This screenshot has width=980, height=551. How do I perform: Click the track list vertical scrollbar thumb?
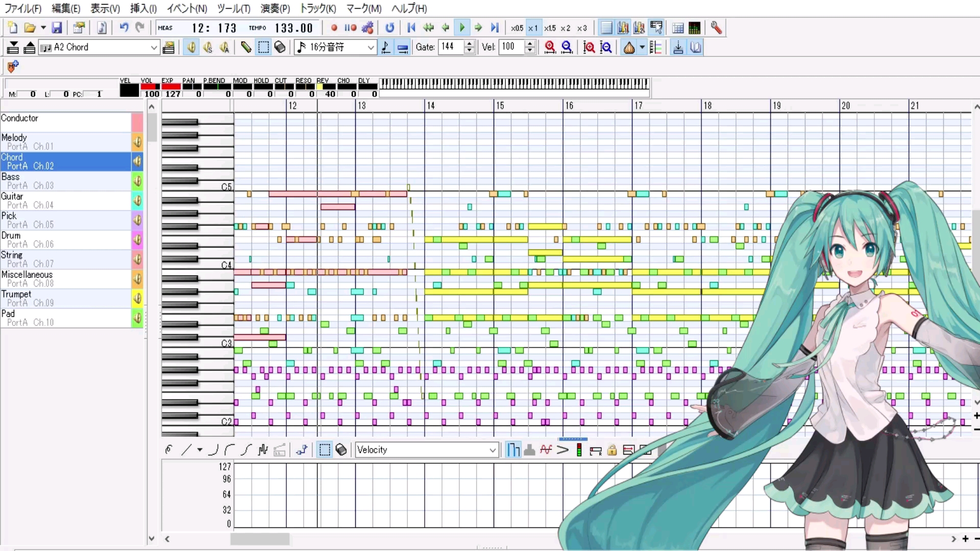(152, 128)
